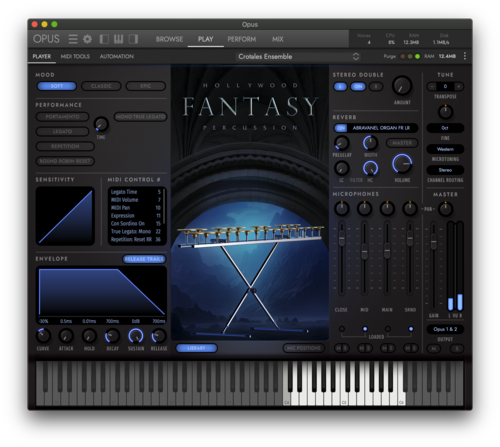Click the Library button
This screenshot has width=500, height=447.
pos(196,348)
